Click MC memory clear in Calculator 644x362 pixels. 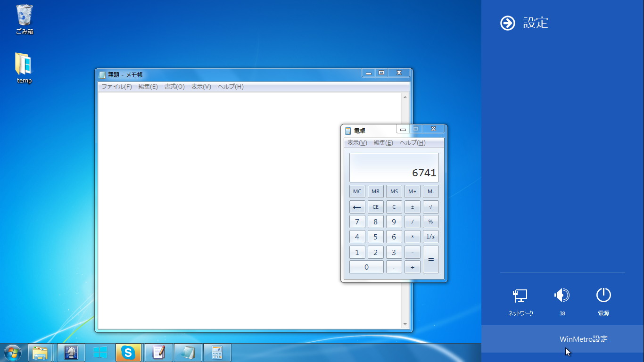(x=357, y=191)
